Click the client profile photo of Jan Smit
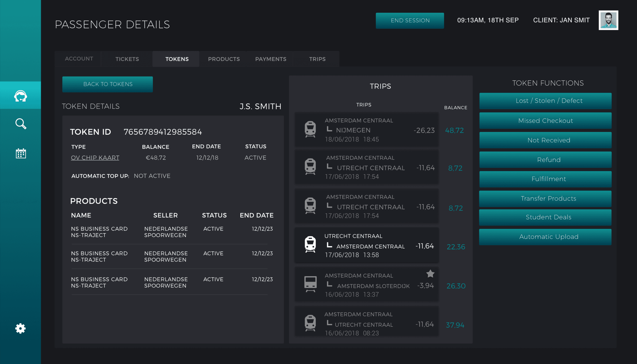This screenshot has width=637, height=364. tap(608, 20)
